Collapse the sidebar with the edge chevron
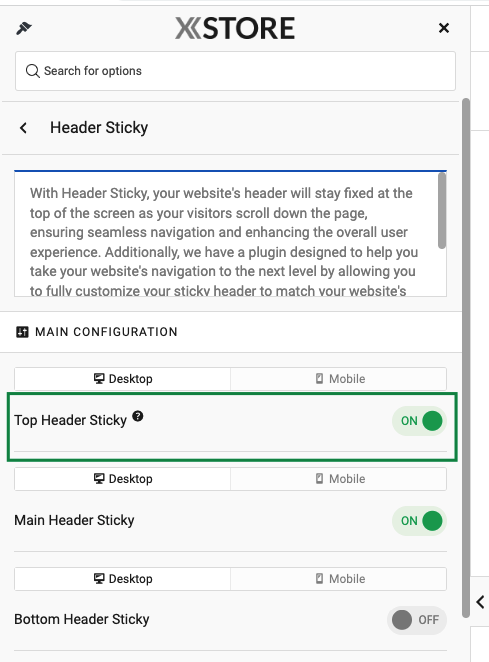489x662 pixels. (x=480, y=602)
